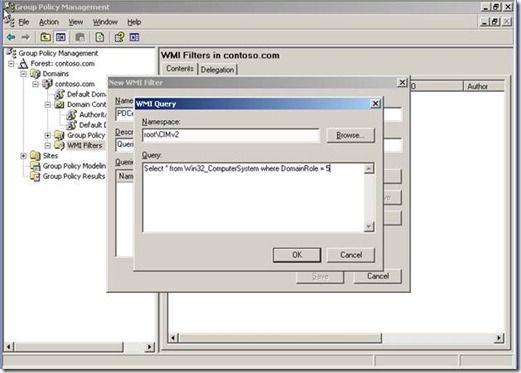
Task: Collapse the Forest: contoso.com node
Action: 11,64
